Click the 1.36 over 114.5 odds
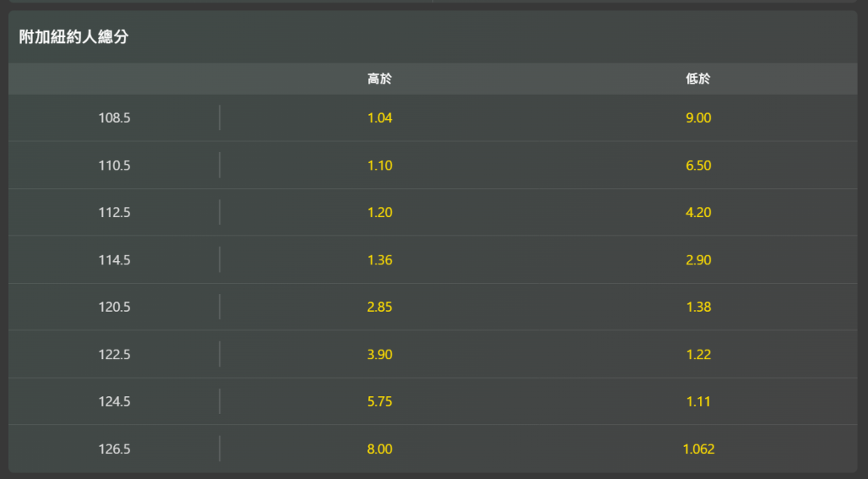The height and width of the screenshot is (479, 868). tap(379, 260)
